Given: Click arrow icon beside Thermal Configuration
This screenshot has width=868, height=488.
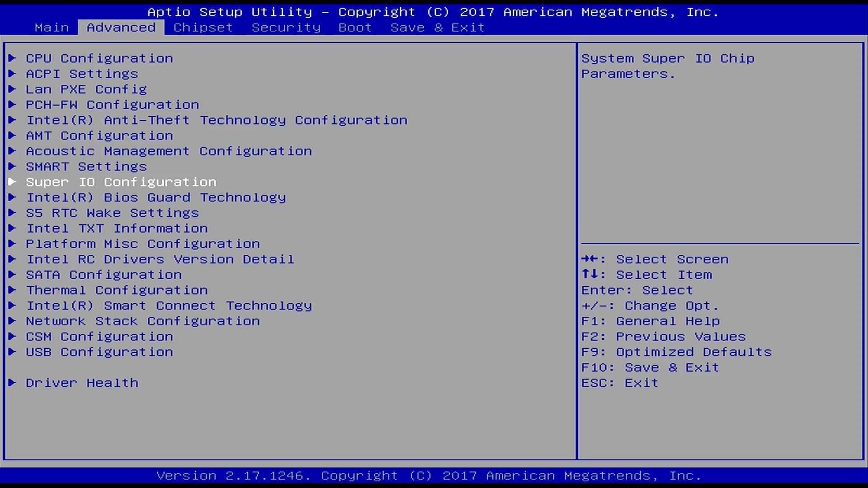Looking at the screenshot, I should pos(12,290).
